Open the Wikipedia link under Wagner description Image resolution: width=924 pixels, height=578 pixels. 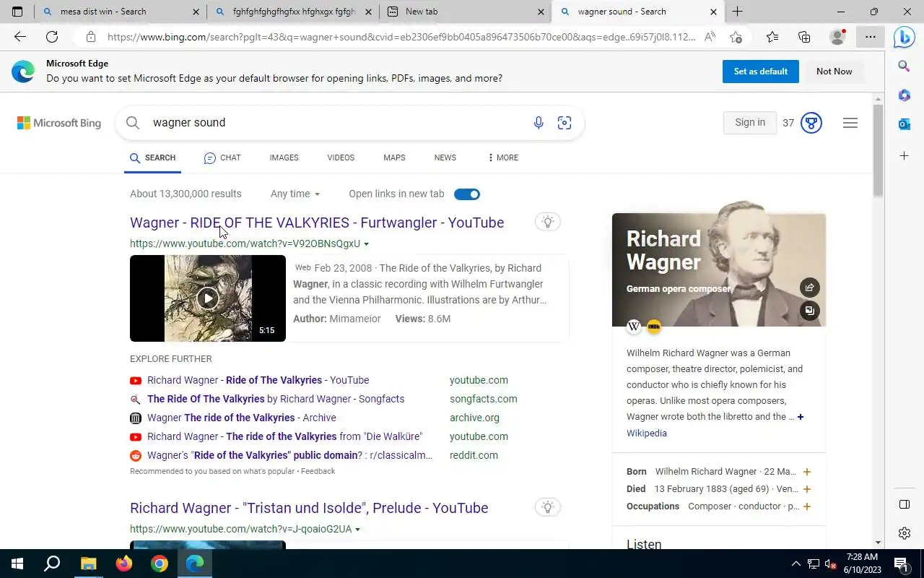[x=647, y=433]
